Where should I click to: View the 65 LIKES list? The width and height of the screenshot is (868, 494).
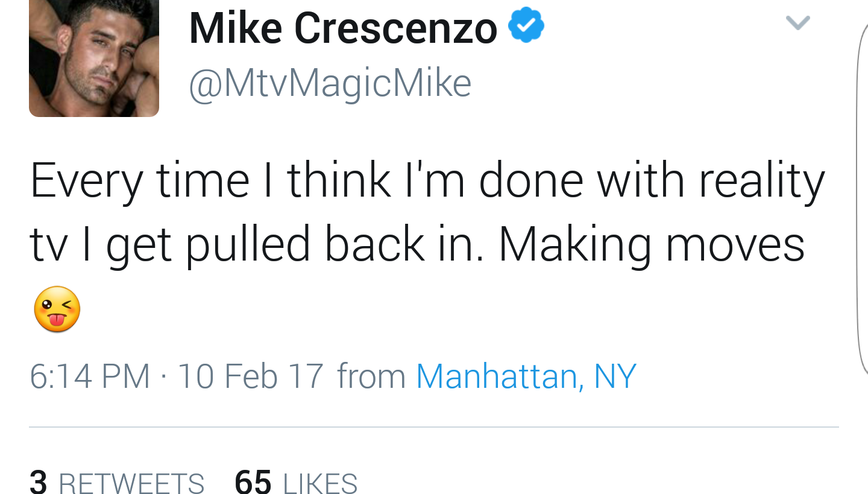(296, 483)
